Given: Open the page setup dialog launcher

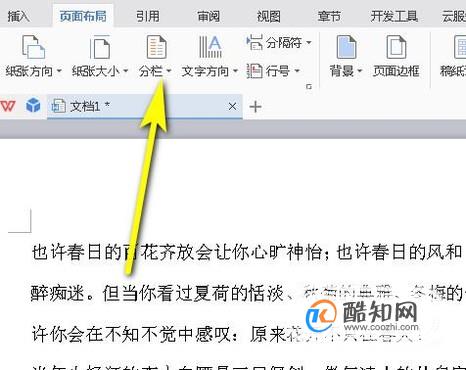Looking at the screenshot, I should (x=309, y=87).
